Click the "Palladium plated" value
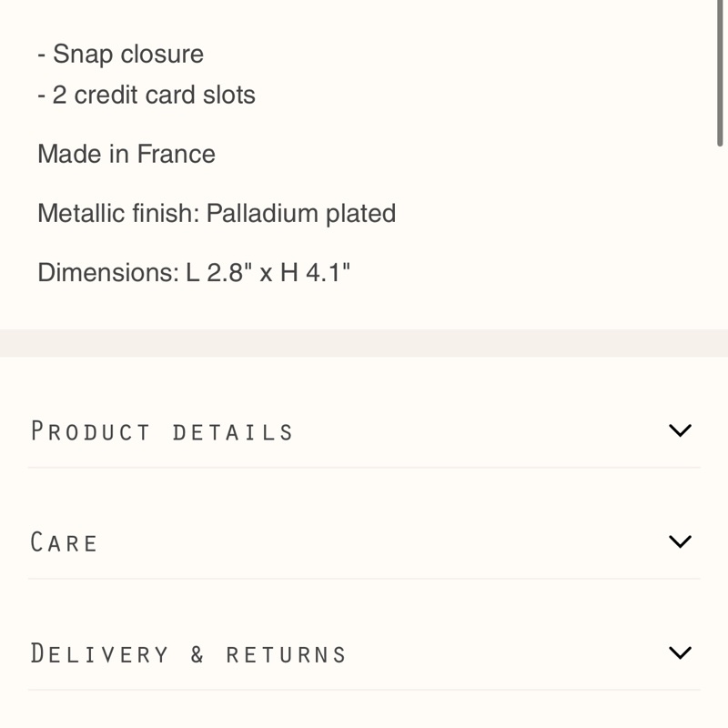 point(301,213)
